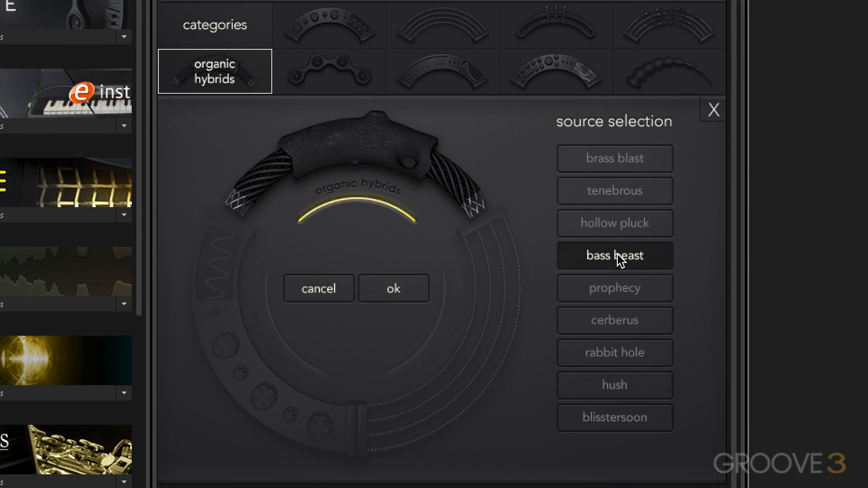Open the glowing gold orb library thumbnail
The image size is (868, 488).
pos(66,360)
